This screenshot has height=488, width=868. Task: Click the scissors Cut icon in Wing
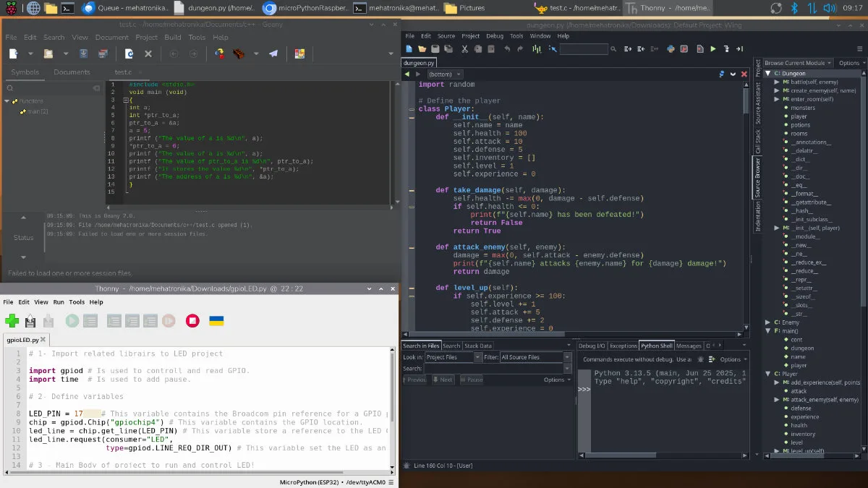pos(464,49)
